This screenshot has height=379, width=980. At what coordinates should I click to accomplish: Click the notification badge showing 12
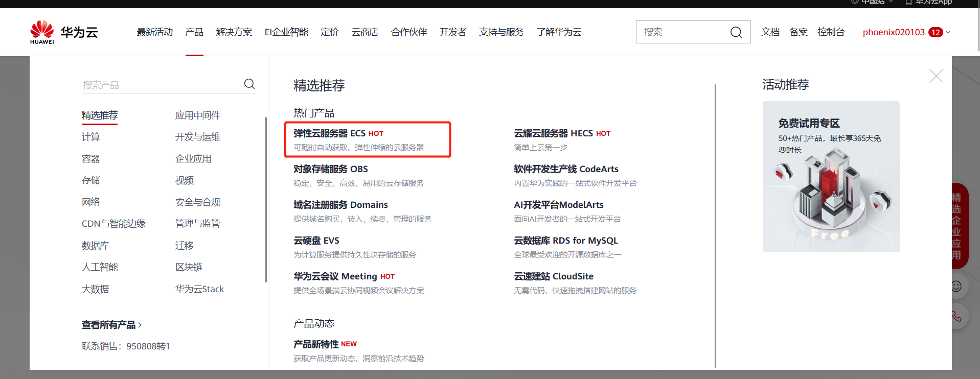pos(936,32)
